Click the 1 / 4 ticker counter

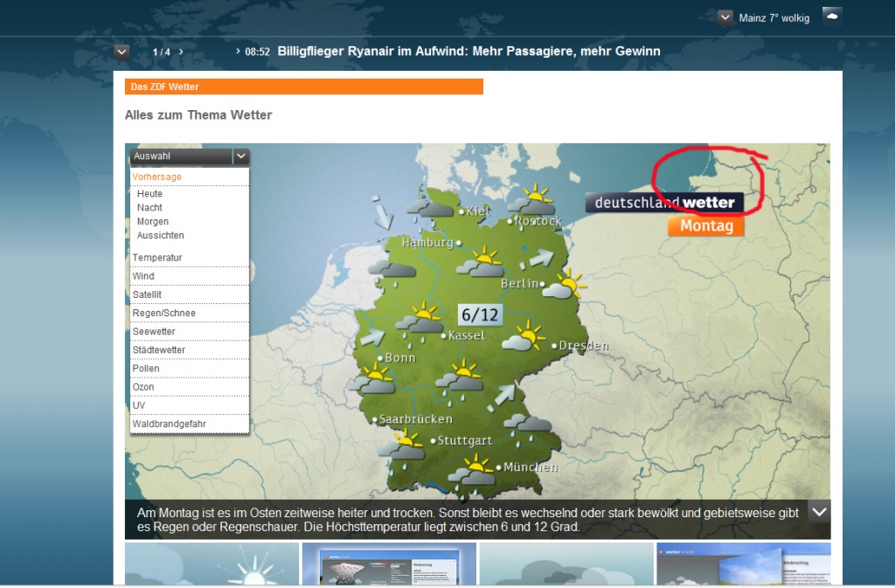162,52
